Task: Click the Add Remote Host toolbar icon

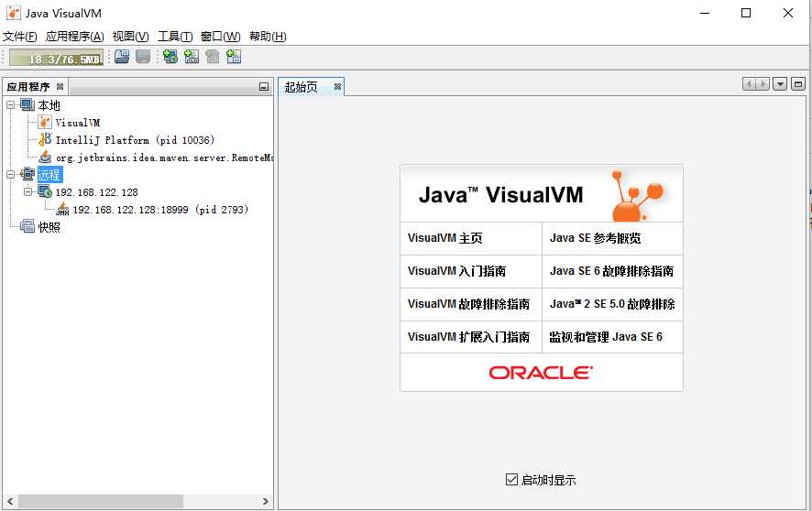Action: (x=170, y=57)
